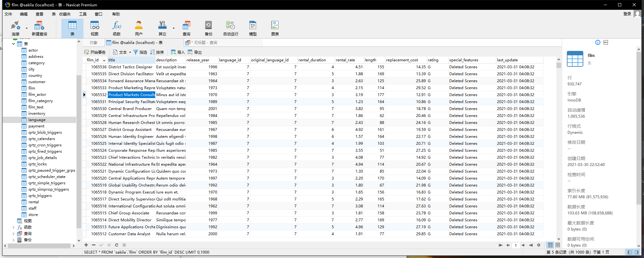Open the 图表 (Charts) toolbar icon
The image size is (644, 258).
coord(275,28)
